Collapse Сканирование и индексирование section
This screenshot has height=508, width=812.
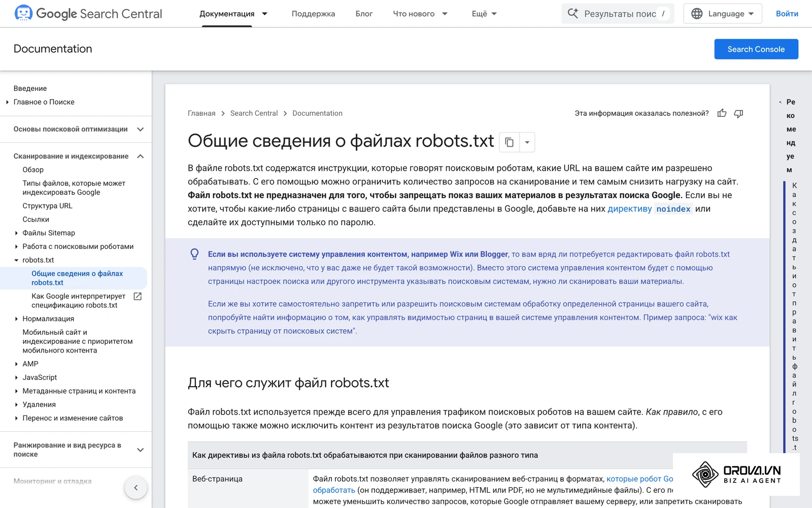point(141,156)
